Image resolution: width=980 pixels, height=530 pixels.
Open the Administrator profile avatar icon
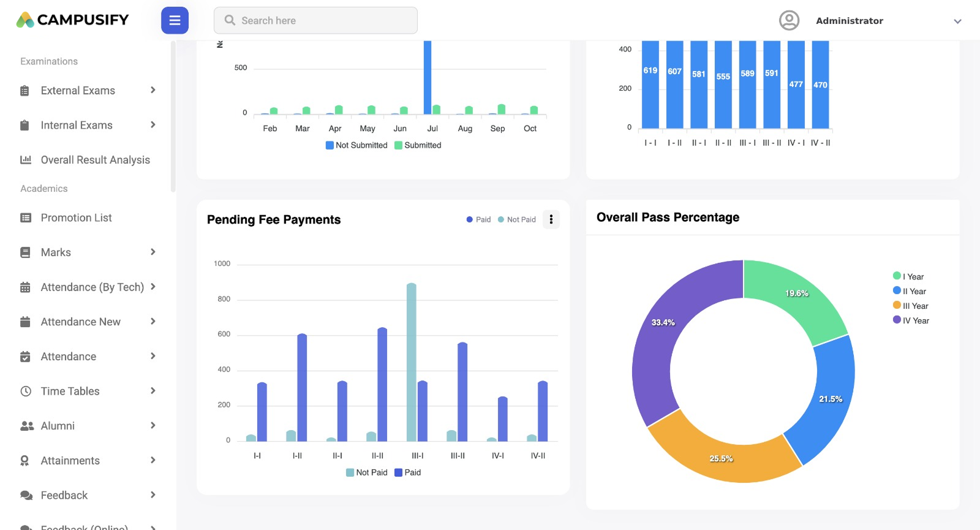[x=789, y=20]
